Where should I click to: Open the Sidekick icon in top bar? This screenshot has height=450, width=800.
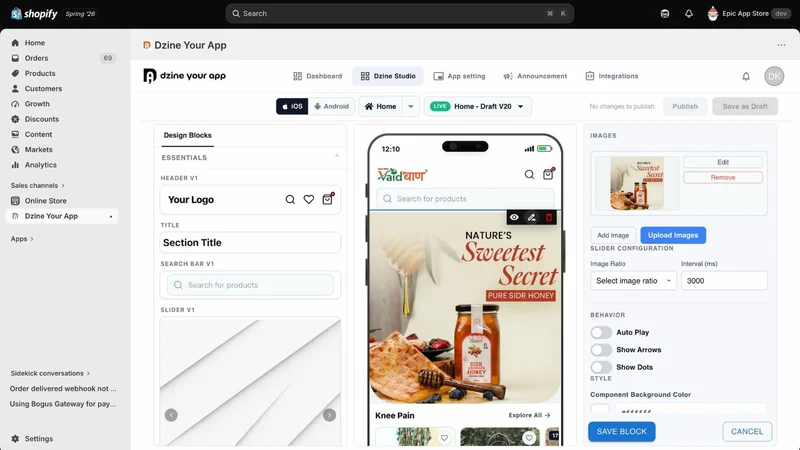tap(665, 14)
